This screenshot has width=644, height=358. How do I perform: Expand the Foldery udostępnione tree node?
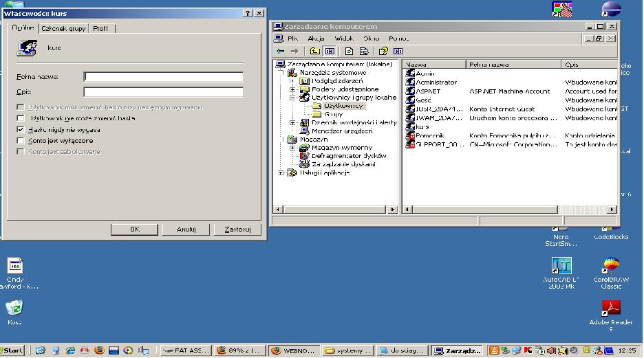point(292,89)
